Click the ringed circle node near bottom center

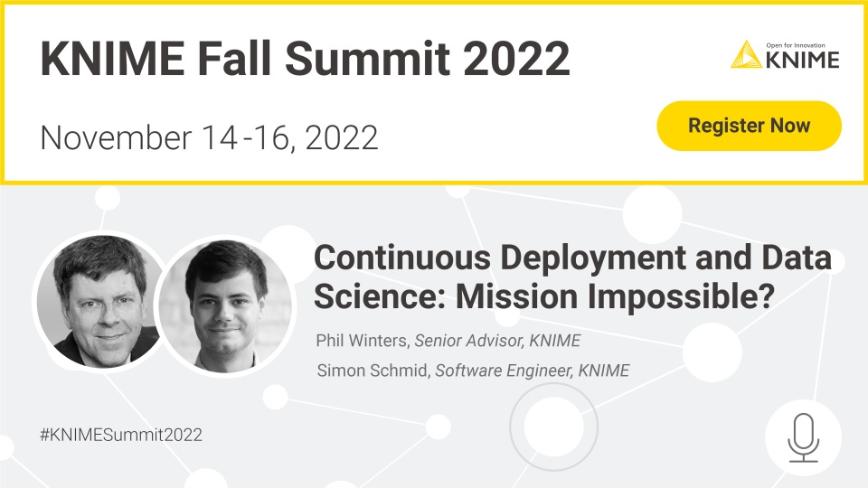pos(553,427)
